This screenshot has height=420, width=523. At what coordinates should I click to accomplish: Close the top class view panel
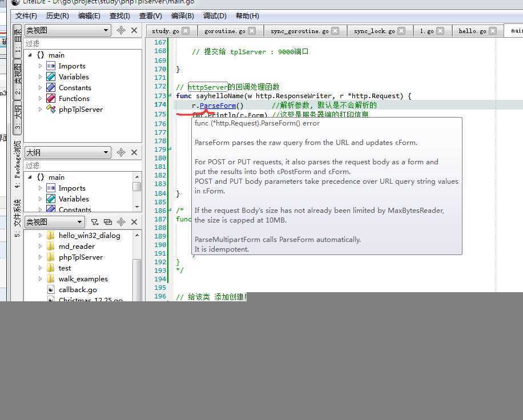(134, 30)
